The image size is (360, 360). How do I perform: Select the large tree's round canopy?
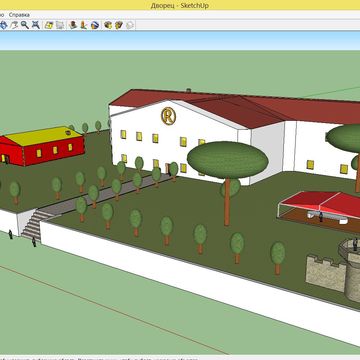tap(228, 159)
